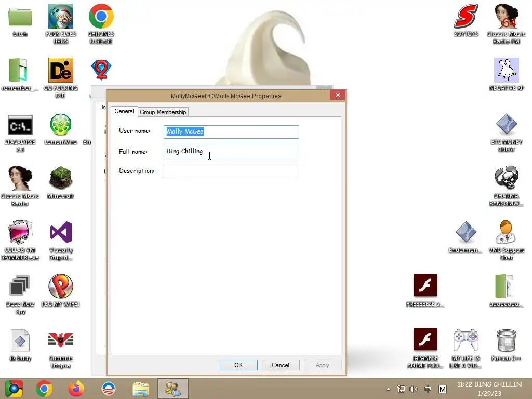Viewport: 532px width, 399px height.
Task: Click the Chrome-styled Start button in taskbar
Action: coord(14,389)
